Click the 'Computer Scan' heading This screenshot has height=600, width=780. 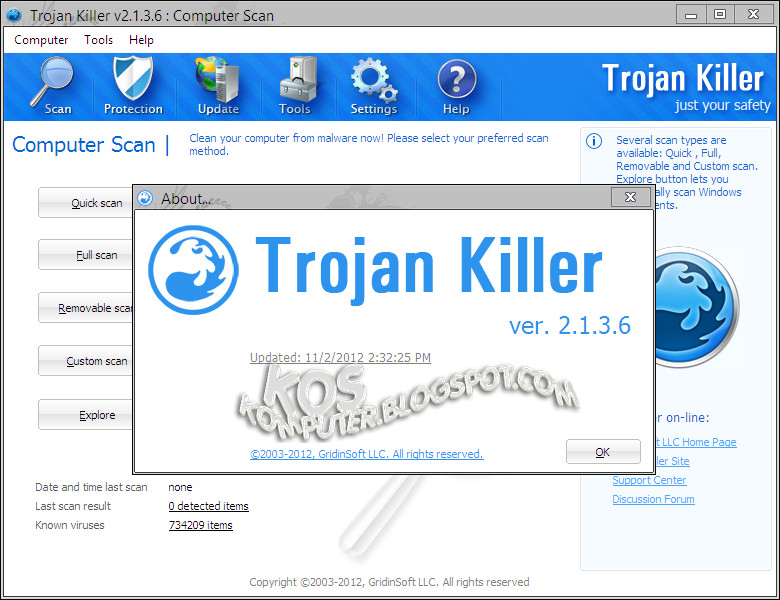tap(84, 145)
